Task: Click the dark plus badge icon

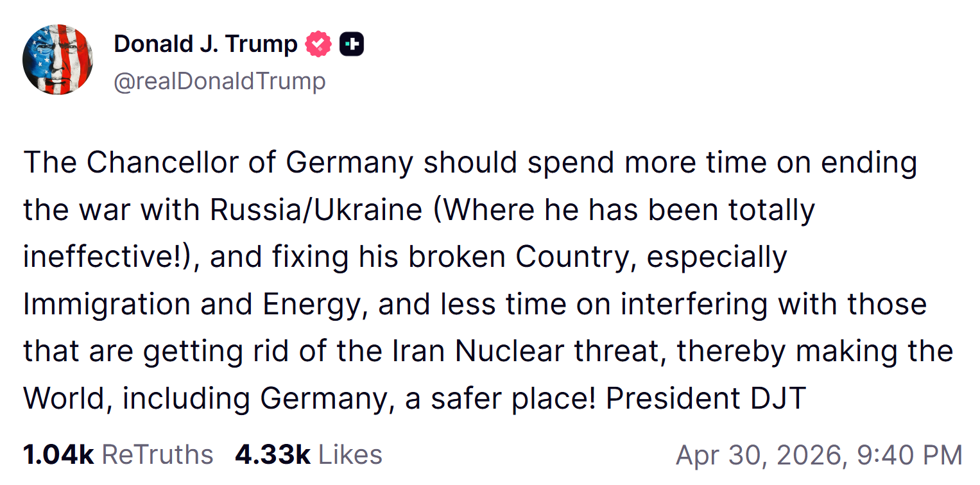Action: (351, 44)
